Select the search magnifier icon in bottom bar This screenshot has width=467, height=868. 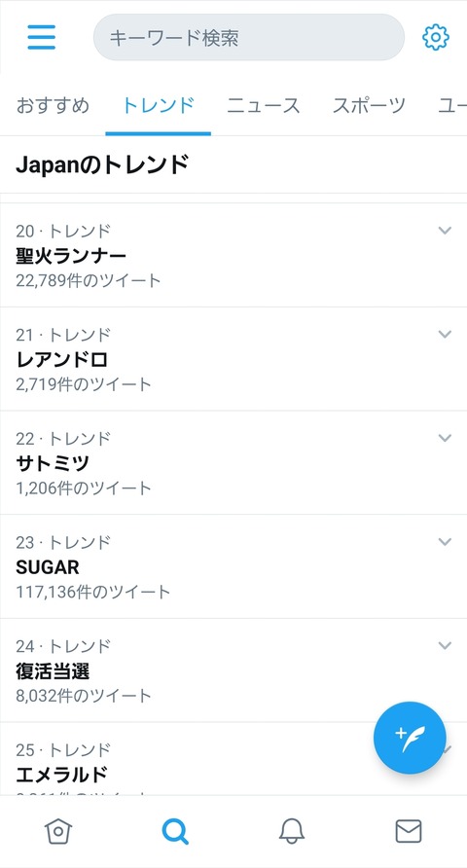point(175,831)
